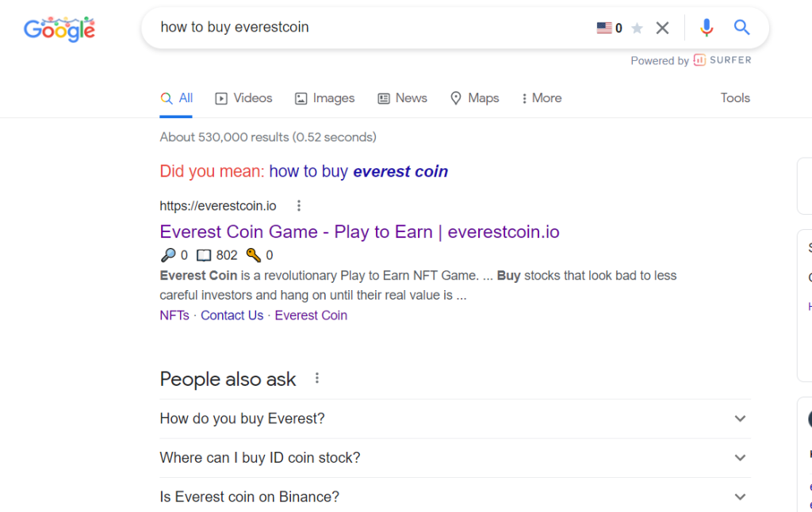This screenshot has height=512, width=812.
Task: Open the three-dot menu beside everestcoin.io URL
Action: point(299,206)
